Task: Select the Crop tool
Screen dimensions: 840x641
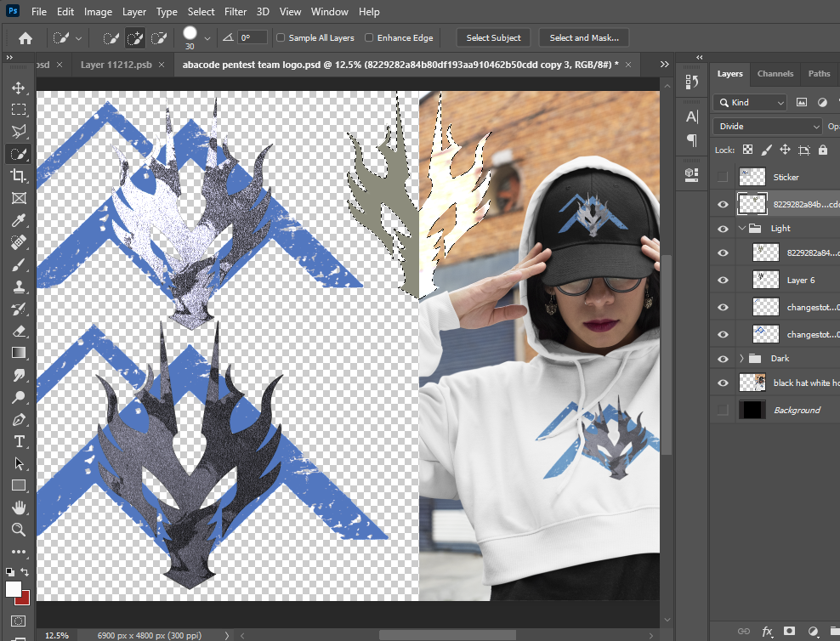Action: [19, 176]
